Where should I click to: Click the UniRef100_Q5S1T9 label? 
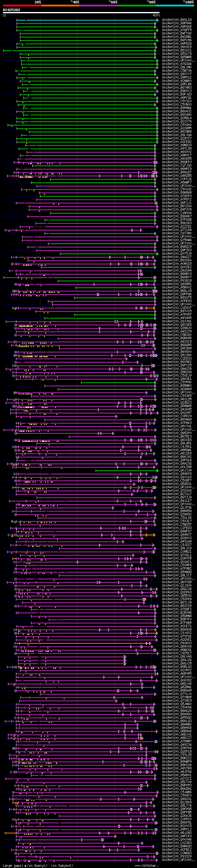click(177, 54)
